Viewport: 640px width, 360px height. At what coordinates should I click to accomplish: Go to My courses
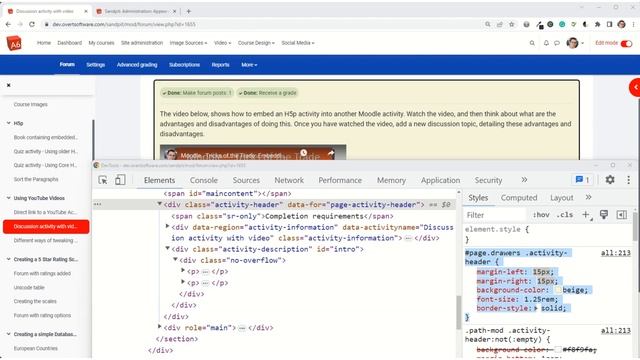coord(101,43)
